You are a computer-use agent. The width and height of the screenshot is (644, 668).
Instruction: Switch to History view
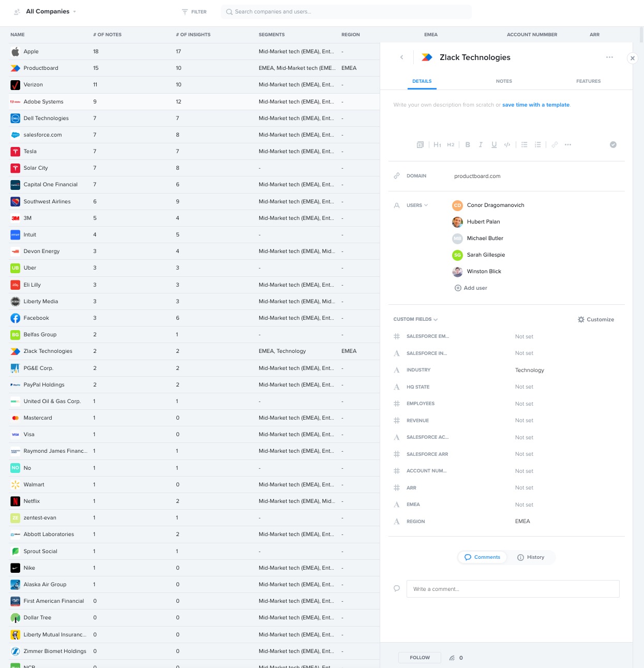pos(531,557)
